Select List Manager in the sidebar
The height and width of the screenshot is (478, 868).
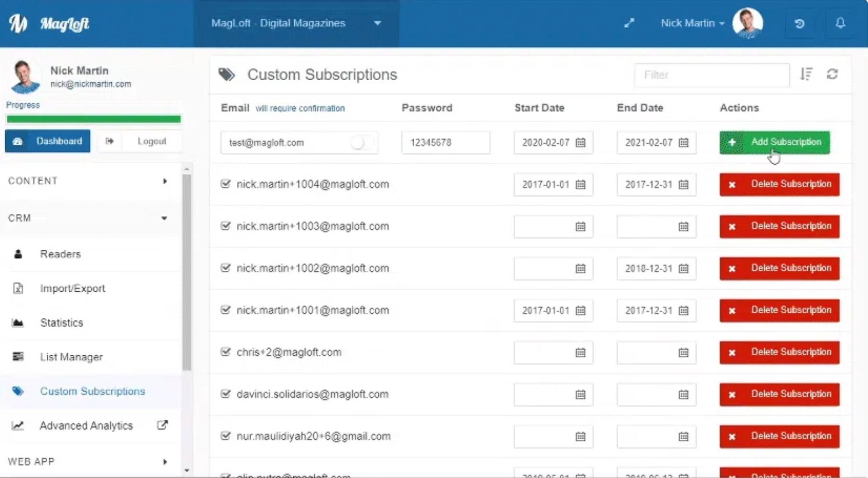point(71,357)
